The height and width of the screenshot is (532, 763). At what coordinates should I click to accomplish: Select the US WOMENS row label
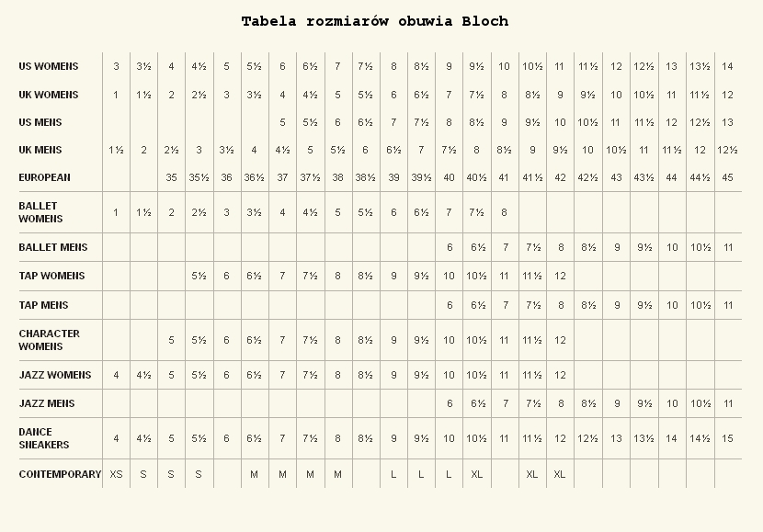click(48, 67)
